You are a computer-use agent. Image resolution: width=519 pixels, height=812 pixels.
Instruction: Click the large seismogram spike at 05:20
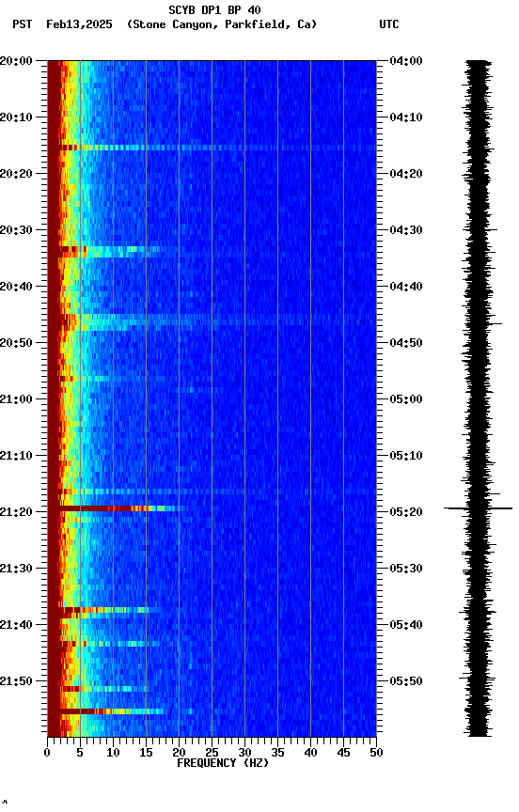tap(478, 509)
